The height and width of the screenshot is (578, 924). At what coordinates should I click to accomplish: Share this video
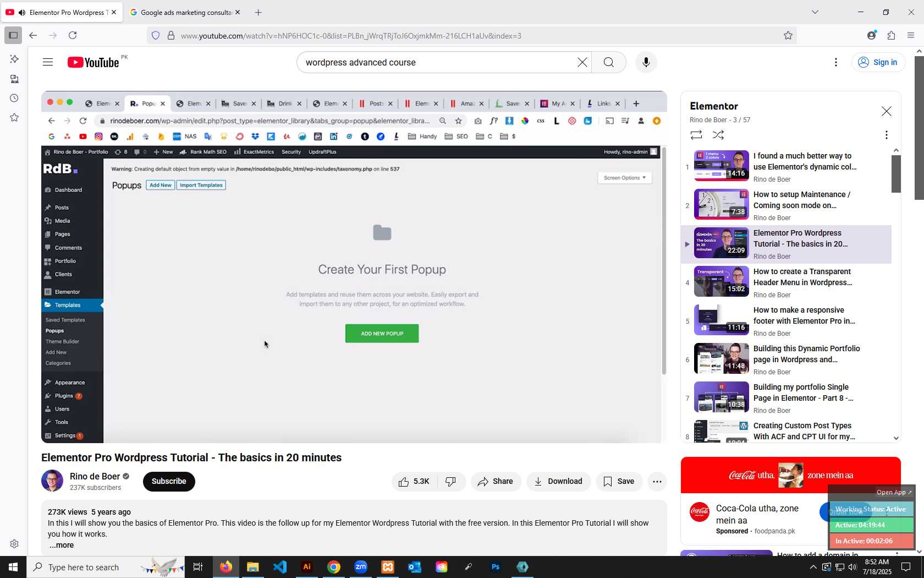coord(496,482)
